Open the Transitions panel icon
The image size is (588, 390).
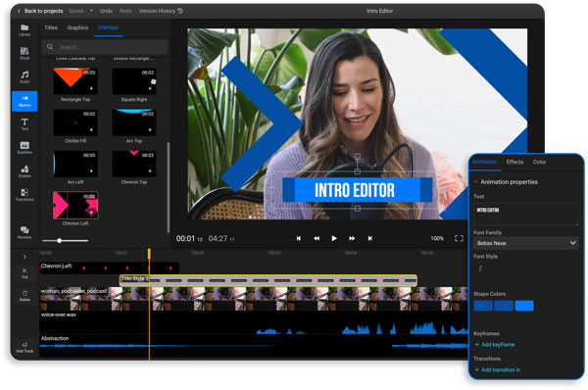pyautogui.click(x=24, y=195)
